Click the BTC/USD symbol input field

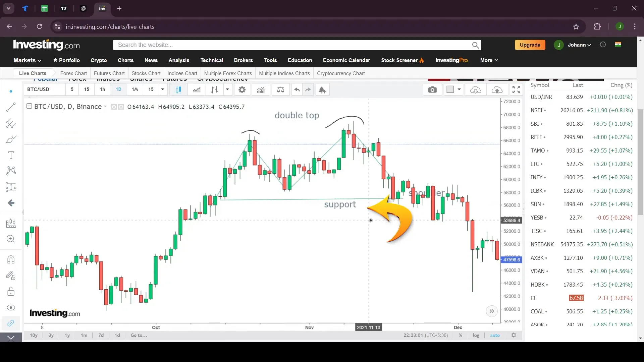click(x=45, y=89)
